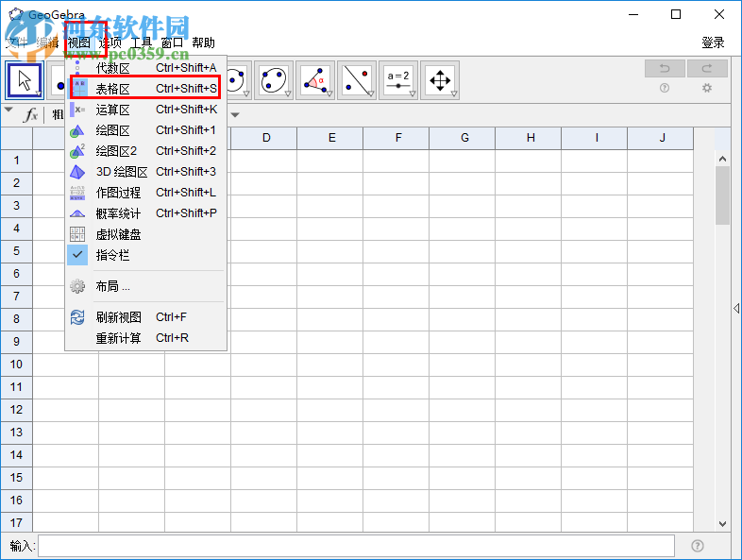Click the Undo arrow button
This screenshot has height=560, width=742.
(x=665, y=69)
